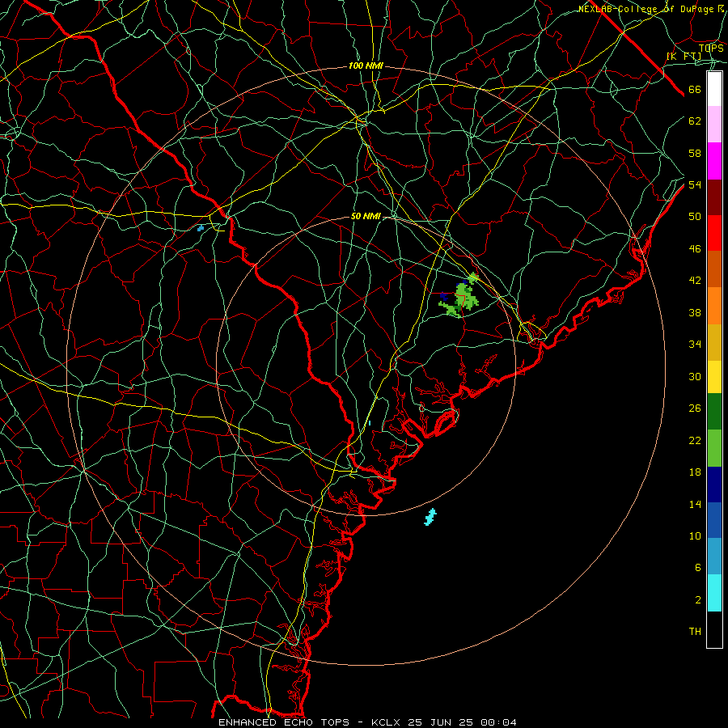Click the ENHANCED ECHO TOPS caption
728x728 pixels.
click(284, 722)
